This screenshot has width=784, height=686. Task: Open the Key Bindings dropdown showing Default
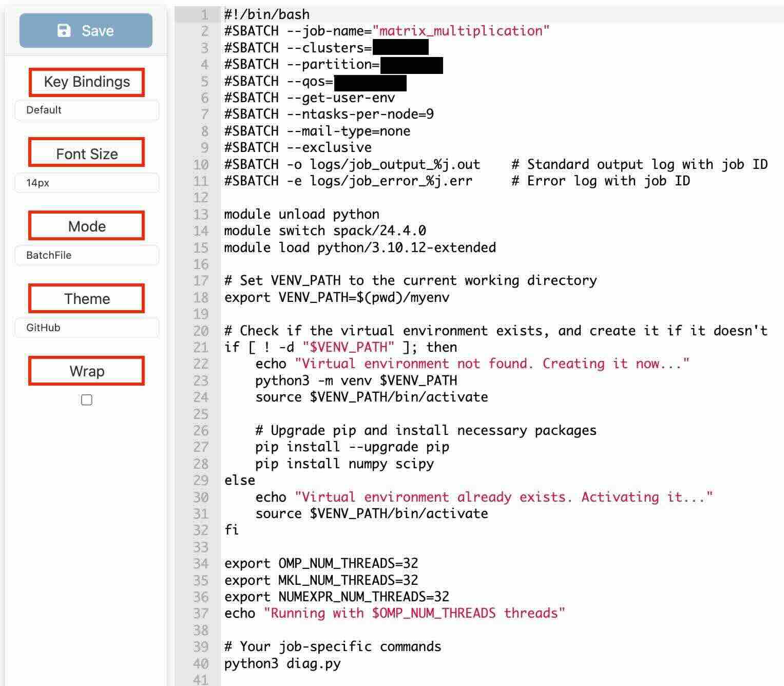87,110
